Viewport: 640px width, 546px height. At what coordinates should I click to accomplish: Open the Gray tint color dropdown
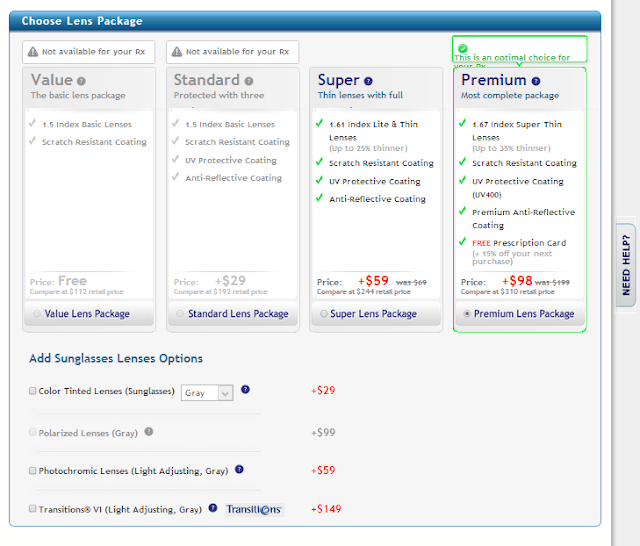point(207,393)
